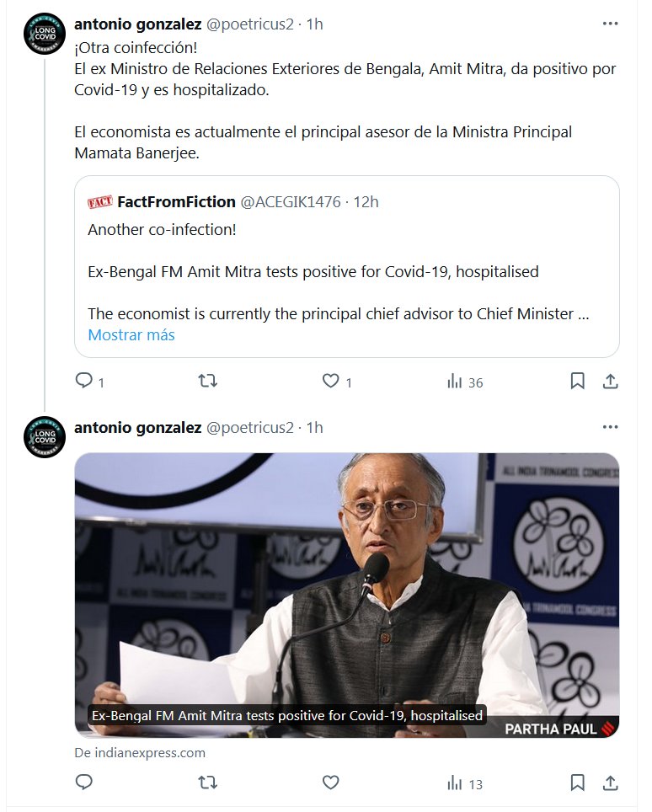Like the second tweet

pyautogui.click(x=331, y=783)
